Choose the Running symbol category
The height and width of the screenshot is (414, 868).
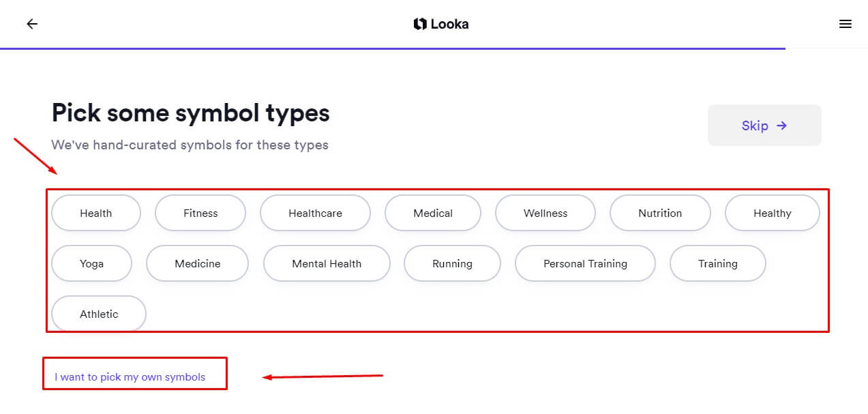coord(452,263)
